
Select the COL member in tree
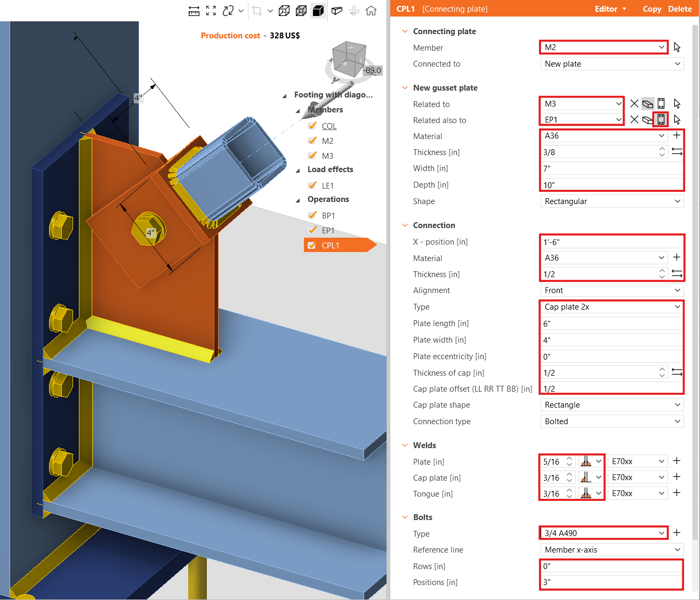point(329,126)
